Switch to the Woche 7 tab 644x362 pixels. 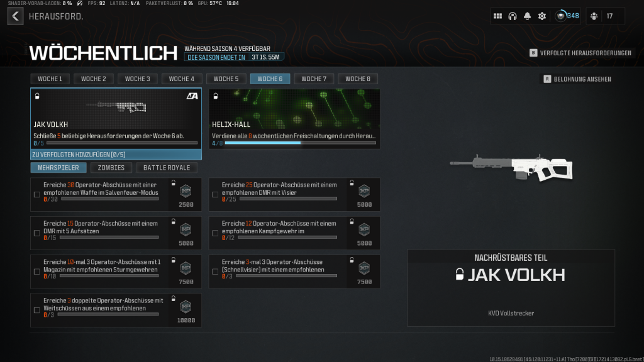313,79
